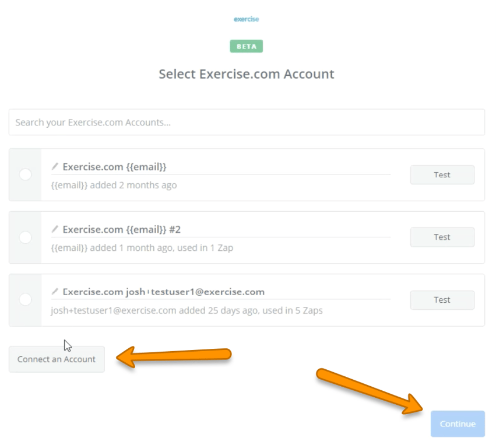Click pencil icon for josh+testuser1 account

[x=55, y=291]
